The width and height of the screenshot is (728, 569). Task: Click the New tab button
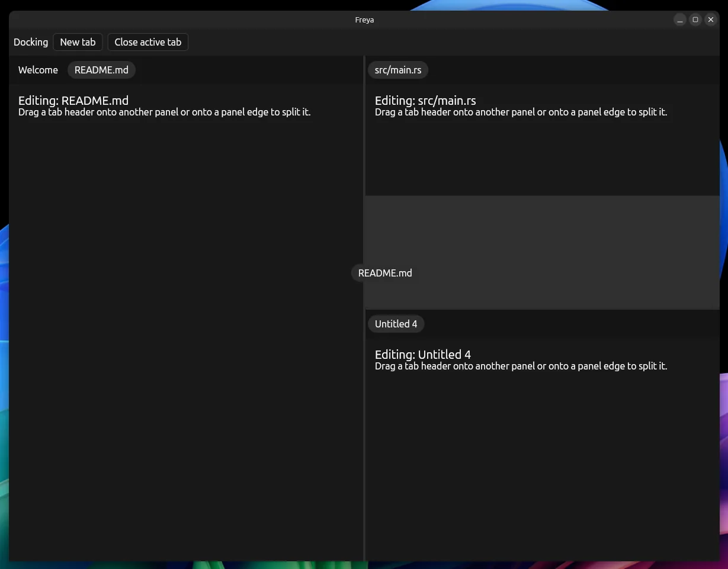[x=78, y=42]
